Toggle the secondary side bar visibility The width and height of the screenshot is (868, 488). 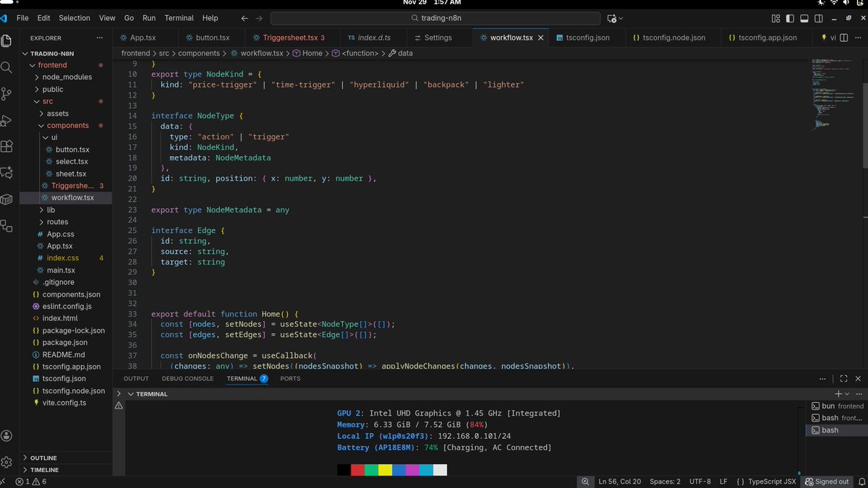(x=820, y=18)
